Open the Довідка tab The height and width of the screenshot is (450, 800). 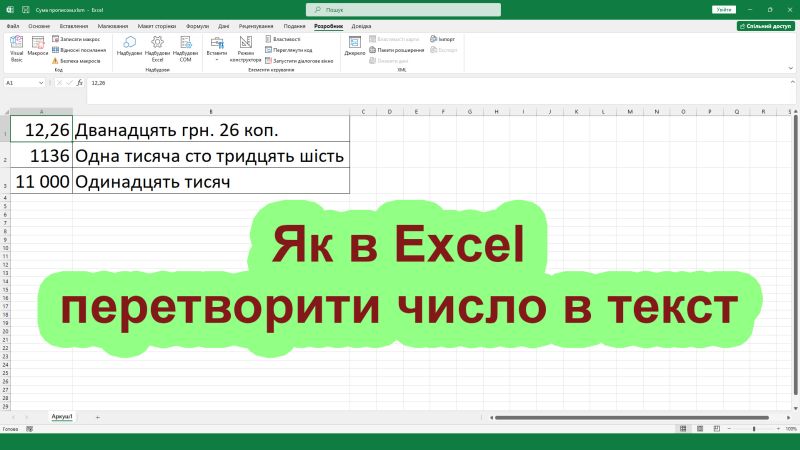point(361,26)
